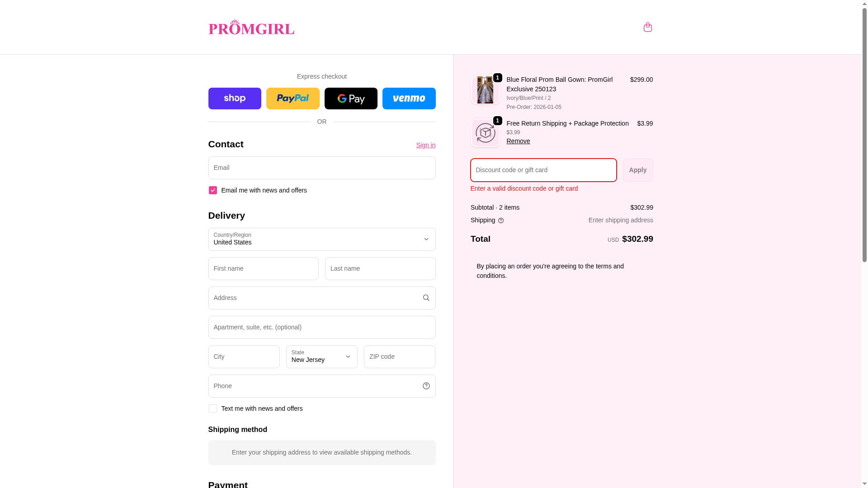Pay with Shop Pay express button
The width and height of the screenshot is (868, 488).
tap(235, 99)
